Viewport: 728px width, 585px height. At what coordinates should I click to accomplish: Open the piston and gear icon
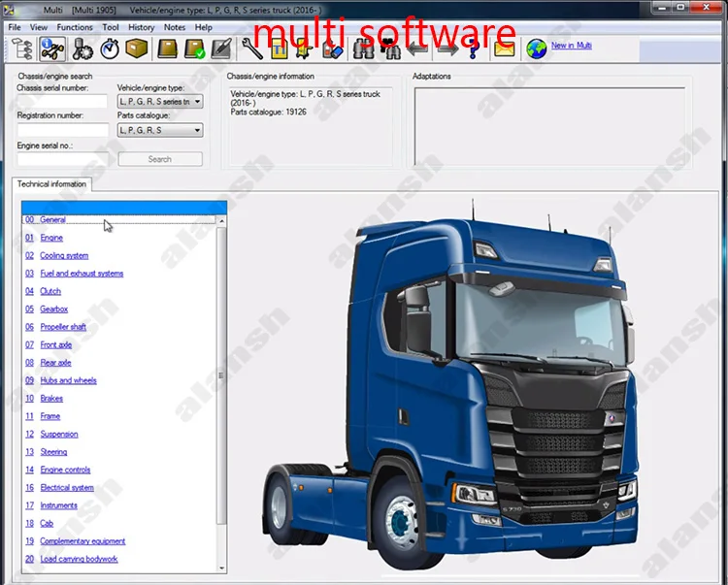[83, 49]
